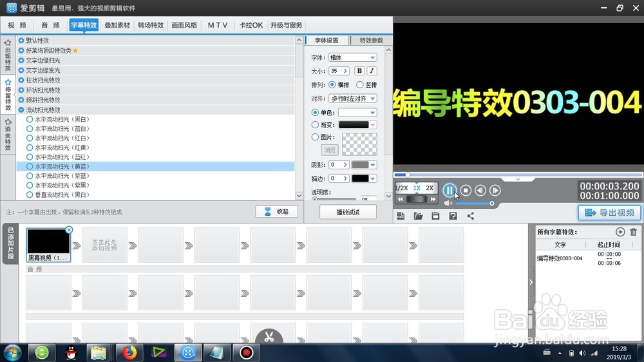Viewport: 644px width, 362px height.
Task: Toggle italic text formatting
Action: (x=372, y=71)
